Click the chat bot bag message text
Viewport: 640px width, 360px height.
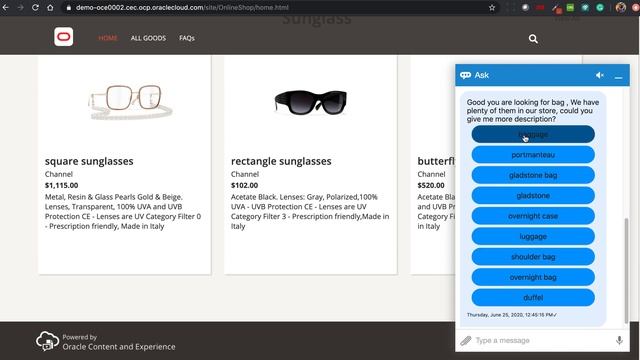coord(533,111)
